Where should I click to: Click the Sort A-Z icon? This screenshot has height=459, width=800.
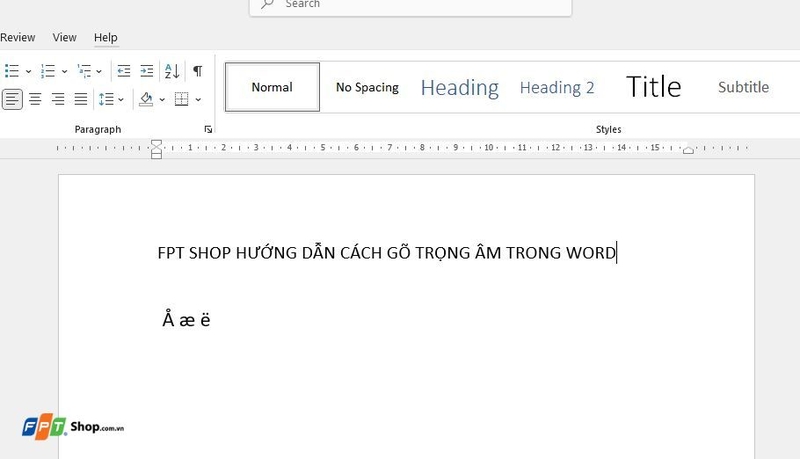pyautogui.click(x=172, y=71)
